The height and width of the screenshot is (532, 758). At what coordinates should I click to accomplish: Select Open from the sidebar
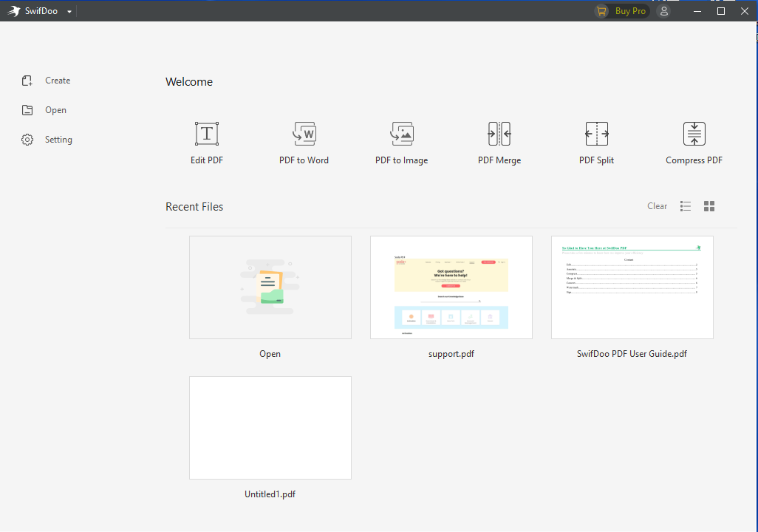(x=44, y=109)
